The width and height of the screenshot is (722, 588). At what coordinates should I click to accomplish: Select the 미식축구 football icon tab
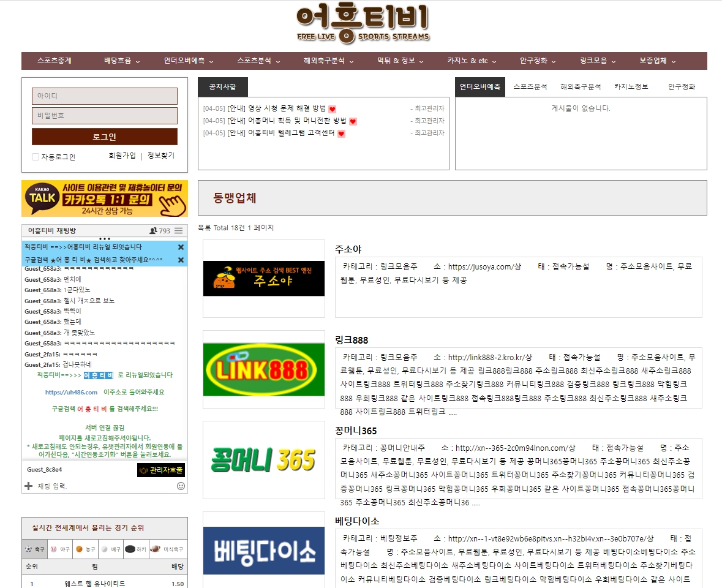coord(167,549)
